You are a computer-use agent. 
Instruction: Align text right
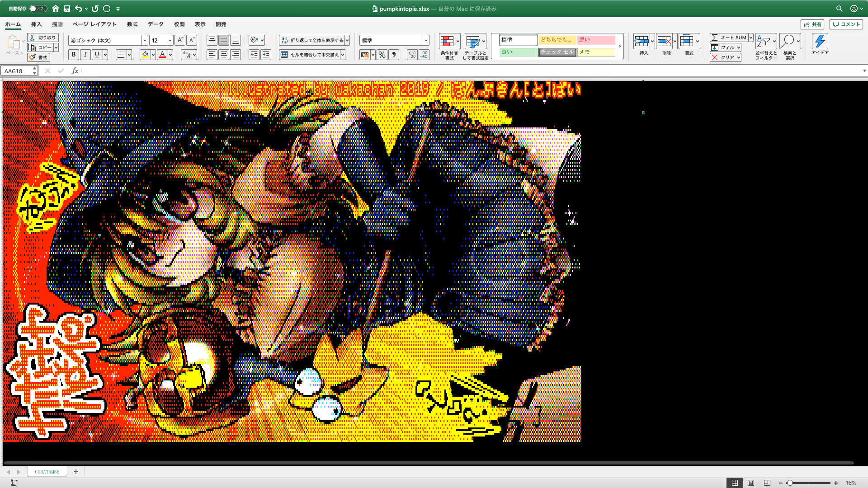tap(235, 55)
